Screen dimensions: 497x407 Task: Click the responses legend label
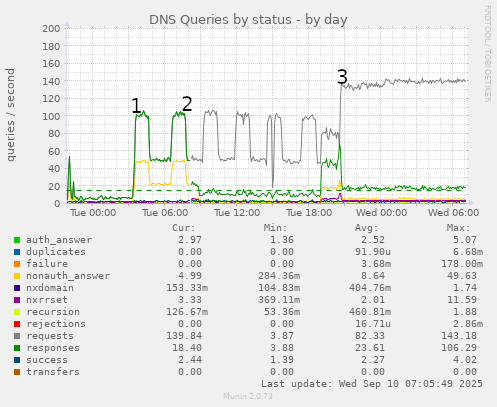tap(53, 348)
